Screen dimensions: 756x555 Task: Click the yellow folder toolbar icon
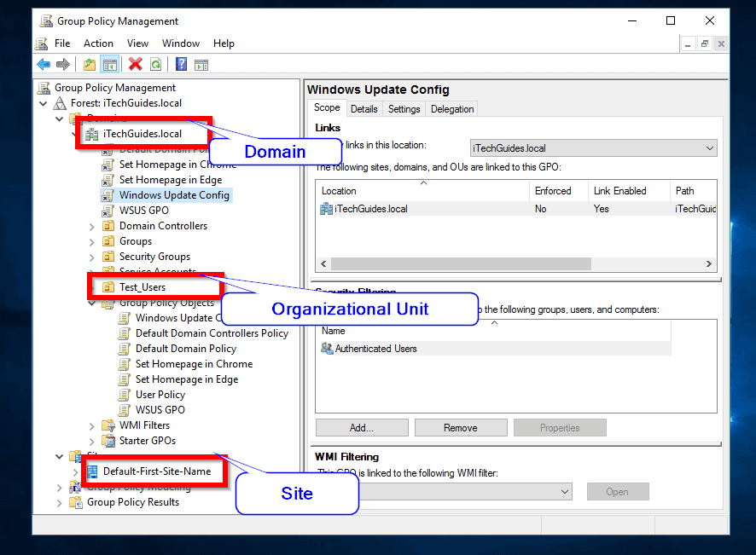[89, 64]
